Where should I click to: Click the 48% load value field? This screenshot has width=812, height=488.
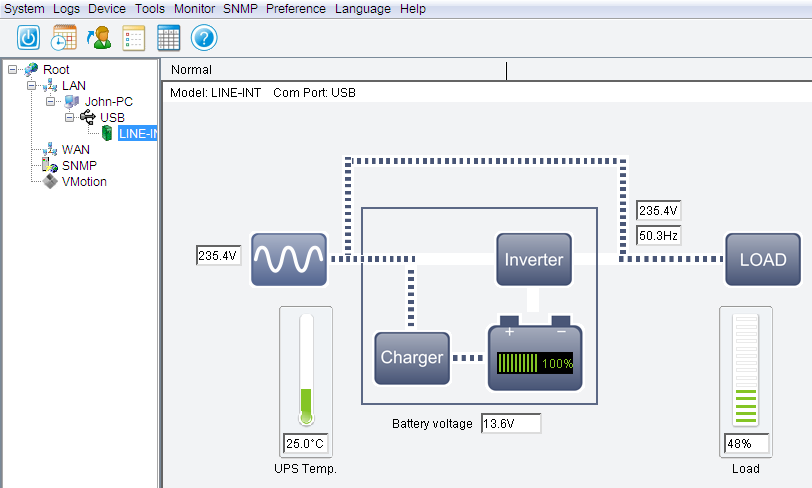(746, 443)
